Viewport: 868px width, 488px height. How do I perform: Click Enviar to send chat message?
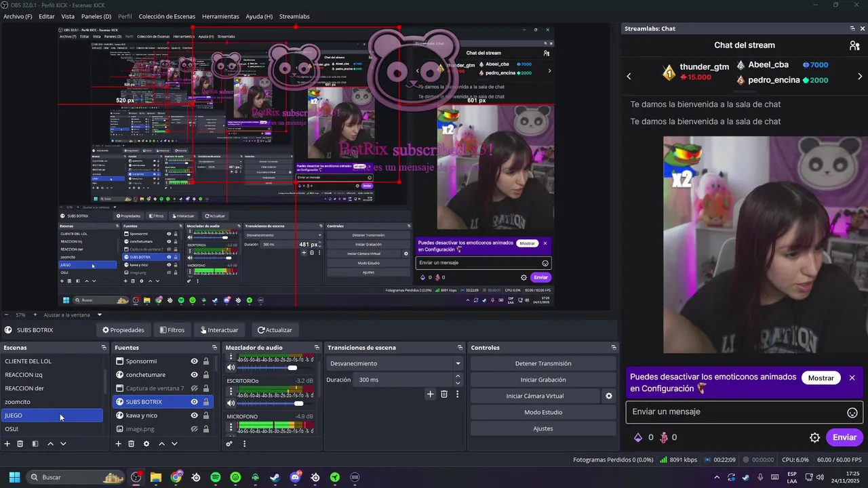point(844,437)
